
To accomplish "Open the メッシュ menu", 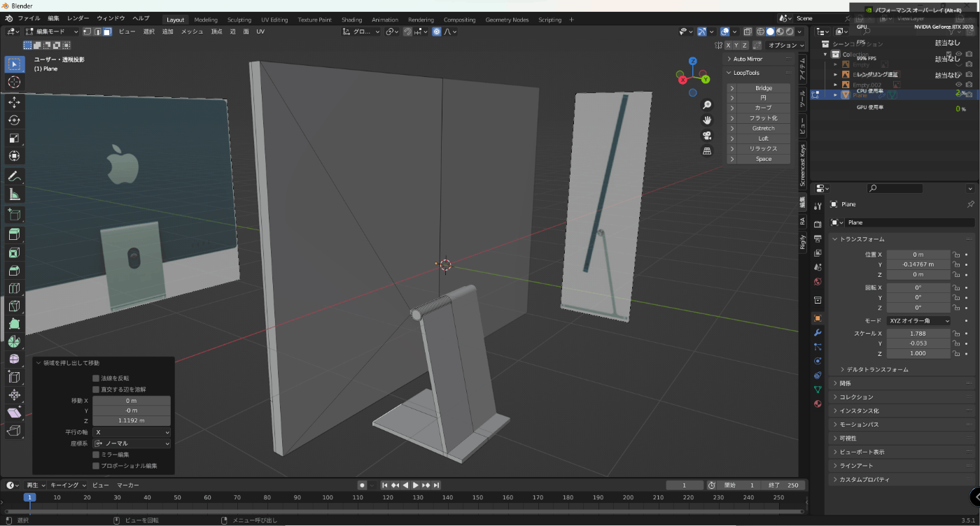I will pyautogui.click(x=192, y=31).
